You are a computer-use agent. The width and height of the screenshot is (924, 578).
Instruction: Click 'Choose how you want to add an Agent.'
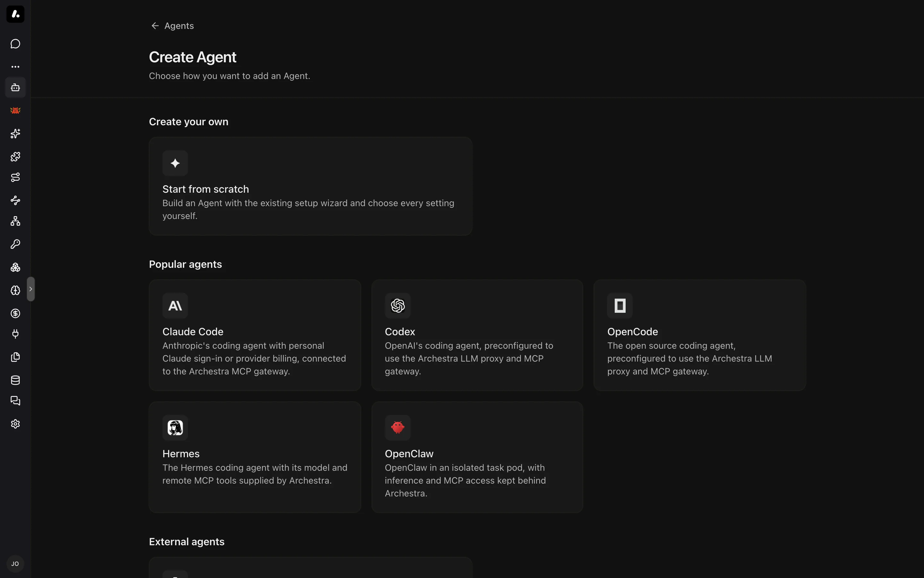tap(229, 76)
